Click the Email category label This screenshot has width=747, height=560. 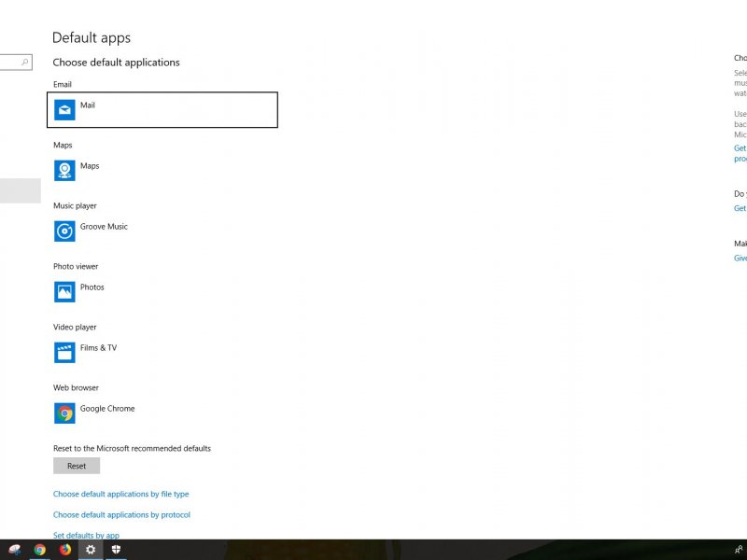(x=63, y=84)
